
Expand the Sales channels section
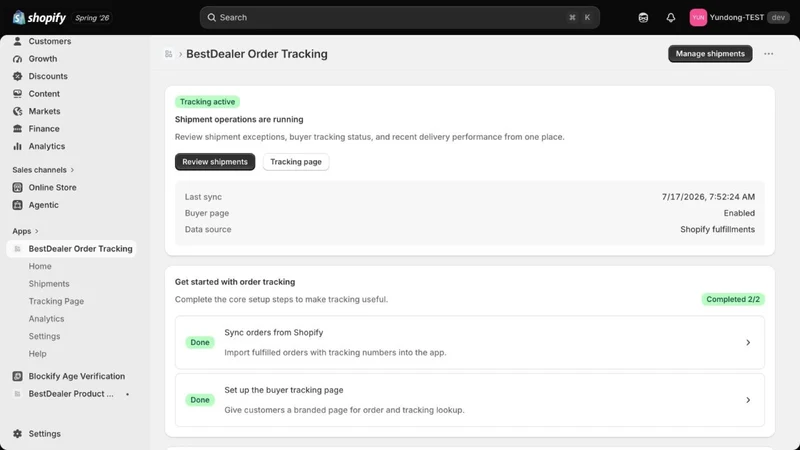[43, 170]
